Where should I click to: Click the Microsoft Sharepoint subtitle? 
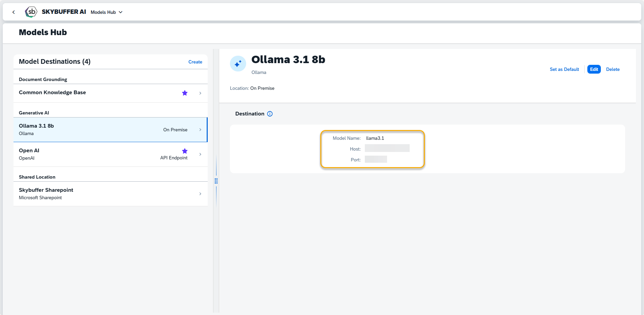click(x=40, y=198)
